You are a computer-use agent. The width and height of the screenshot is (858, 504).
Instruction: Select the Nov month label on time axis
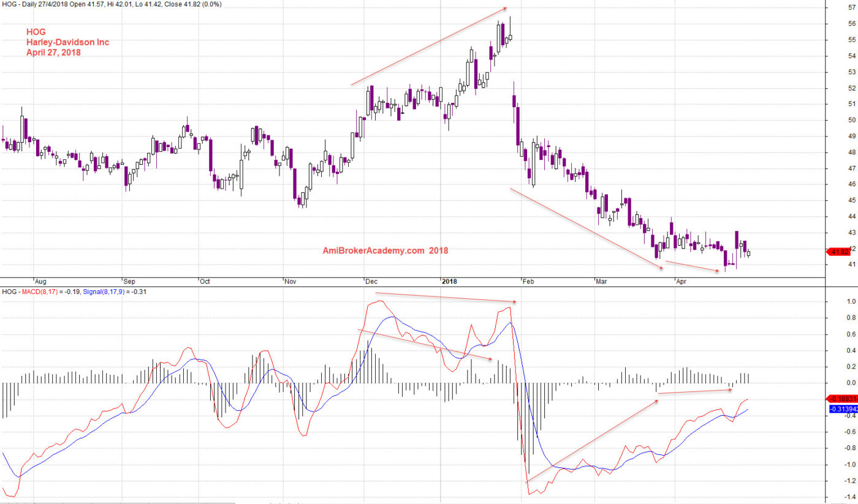coord(290,282)
